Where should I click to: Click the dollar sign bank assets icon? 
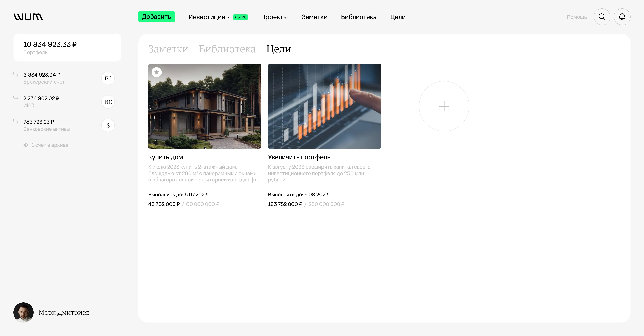pos(108,125)
